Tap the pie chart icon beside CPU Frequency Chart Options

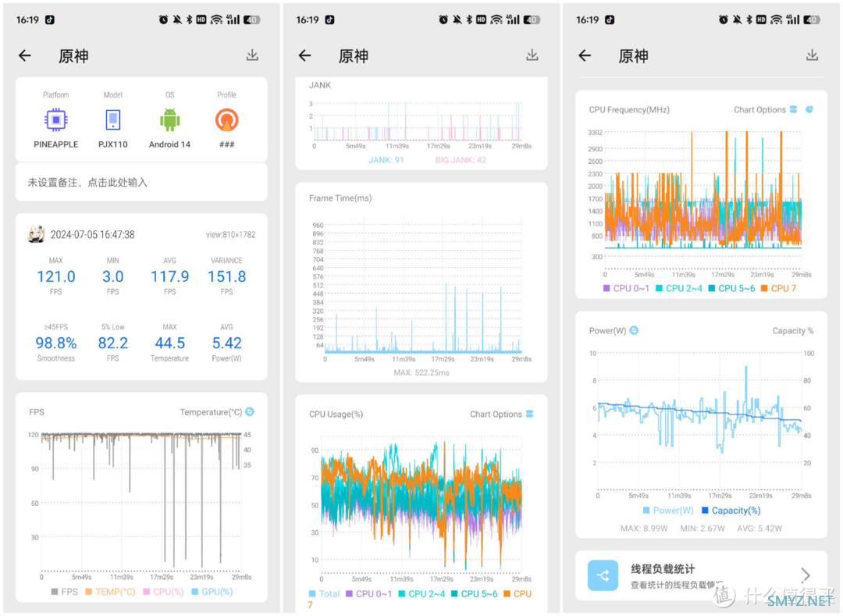click(809, 109)
